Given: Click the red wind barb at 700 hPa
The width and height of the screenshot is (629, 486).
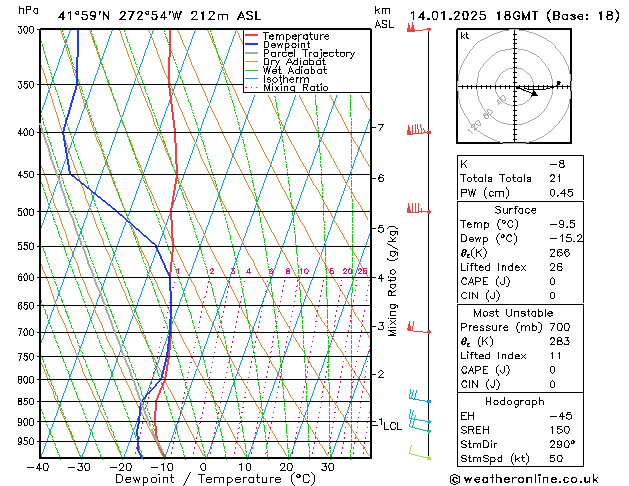Looking at the screenshot, I should click(x=419, y=327).
